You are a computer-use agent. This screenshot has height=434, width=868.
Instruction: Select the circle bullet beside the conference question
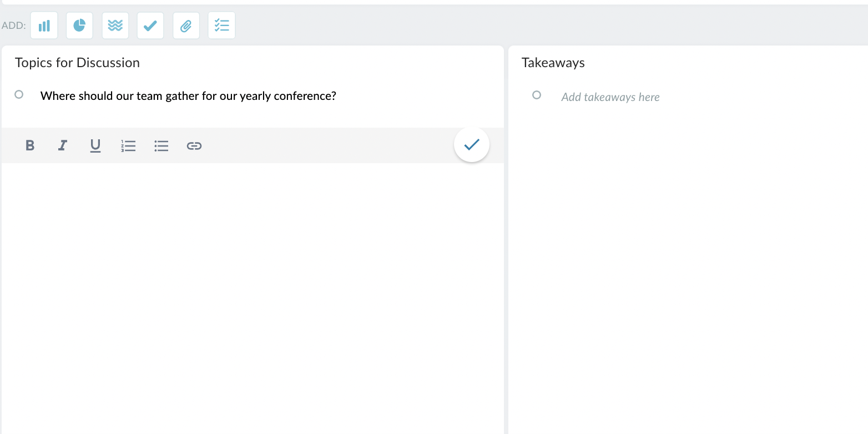(19, 94)
